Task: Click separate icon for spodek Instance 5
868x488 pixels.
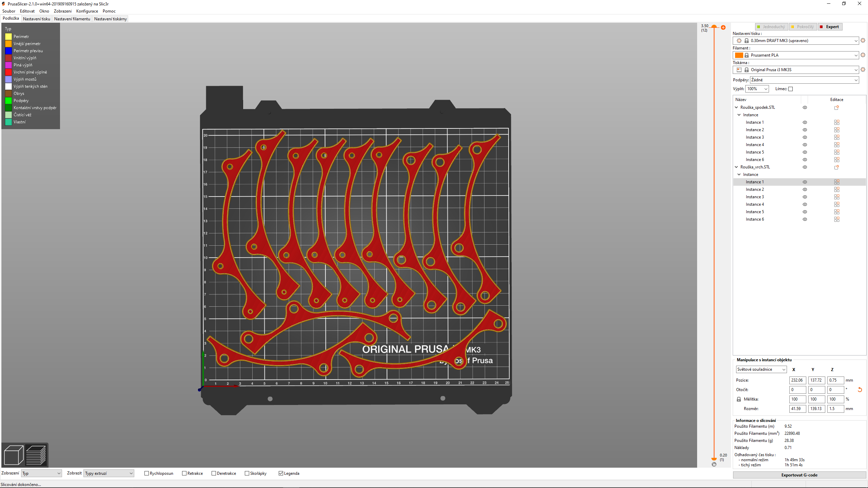Action: [836, 152]
